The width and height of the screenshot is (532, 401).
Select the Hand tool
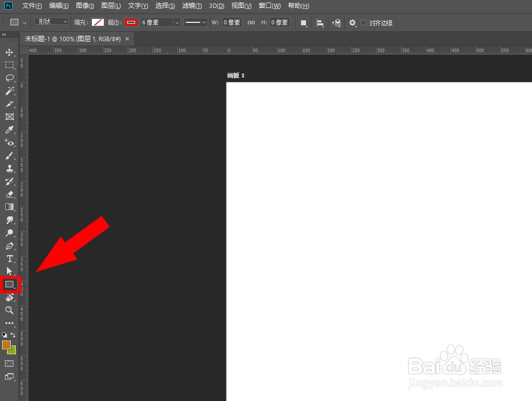(9, 297)
